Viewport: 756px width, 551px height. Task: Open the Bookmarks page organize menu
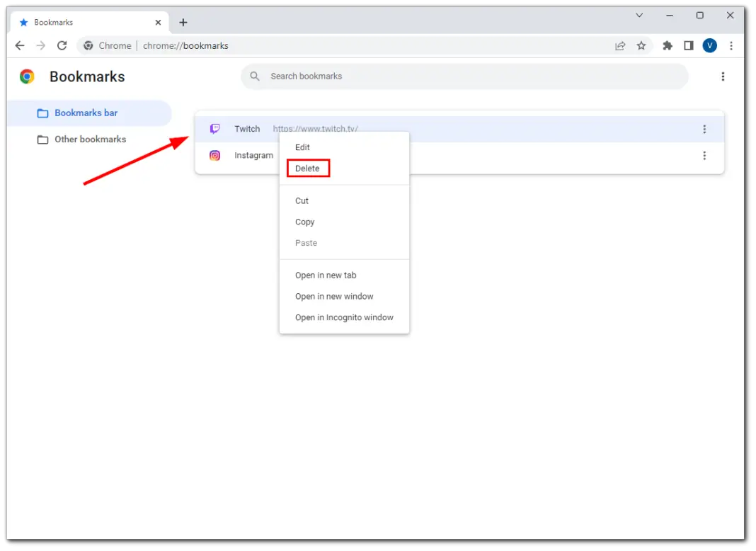pos(723,76)
